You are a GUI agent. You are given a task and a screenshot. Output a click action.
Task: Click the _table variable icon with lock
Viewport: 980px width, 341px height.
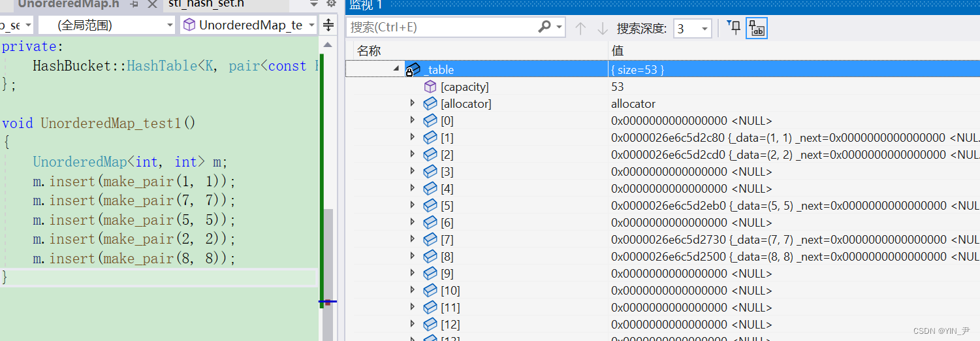tap(413, 70)
